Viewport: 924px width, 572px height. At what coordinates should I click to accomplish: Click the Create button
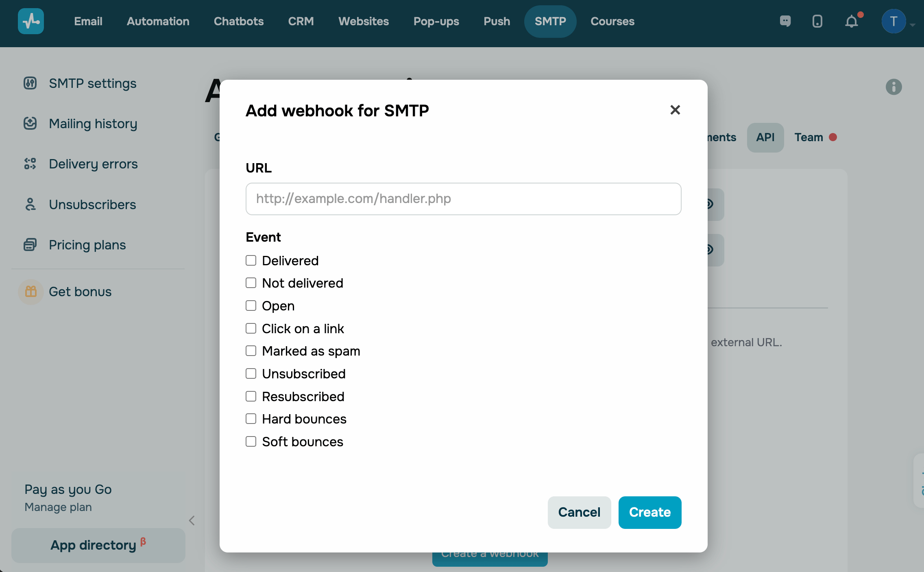tap(650, 512)
